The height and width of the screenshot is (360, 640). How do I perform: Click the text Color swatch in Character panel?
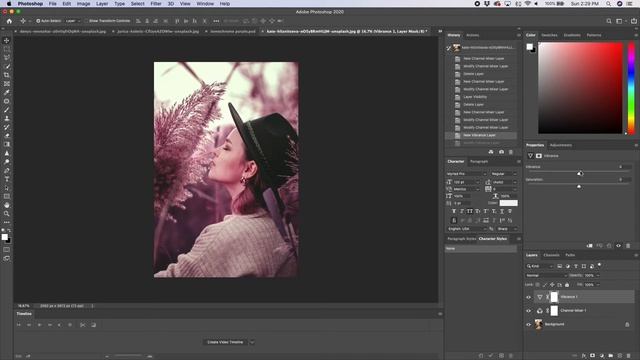click(509, 203)
